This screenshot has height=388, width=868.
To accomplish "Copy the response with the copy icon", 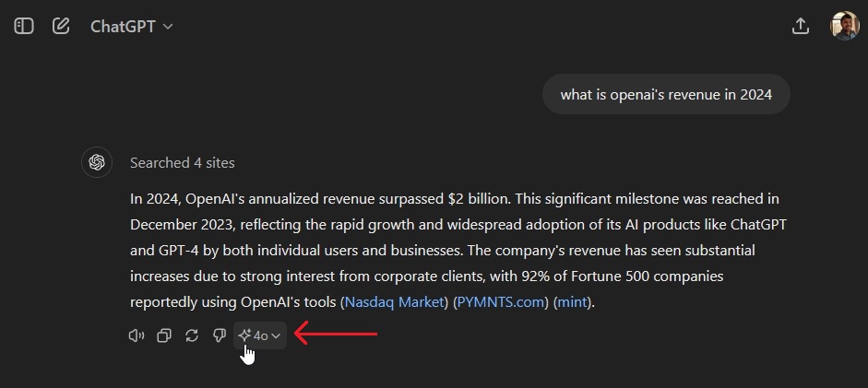I will click(x=164, y=335).
